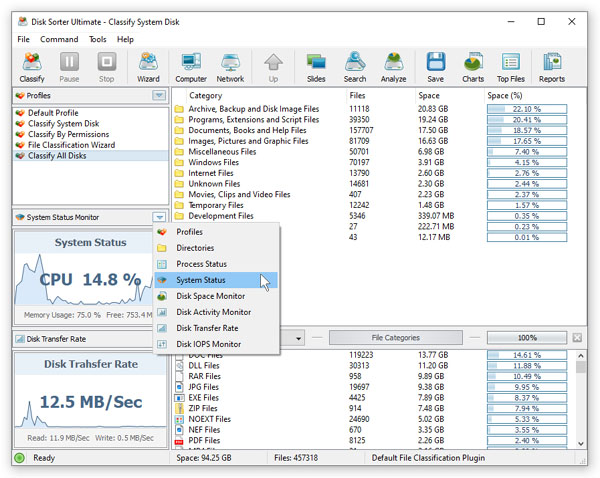Choose Disk IOPS Monitor entry
The height and width of the screenshot is (478, 600).
pyautogui.click(x=216, y=344)
